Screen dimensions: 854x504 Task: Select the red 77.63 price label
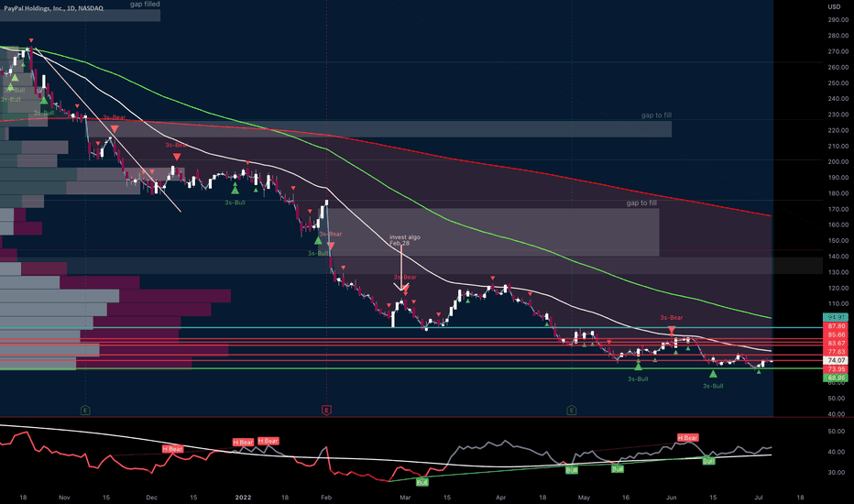click(x=835, y=352)
